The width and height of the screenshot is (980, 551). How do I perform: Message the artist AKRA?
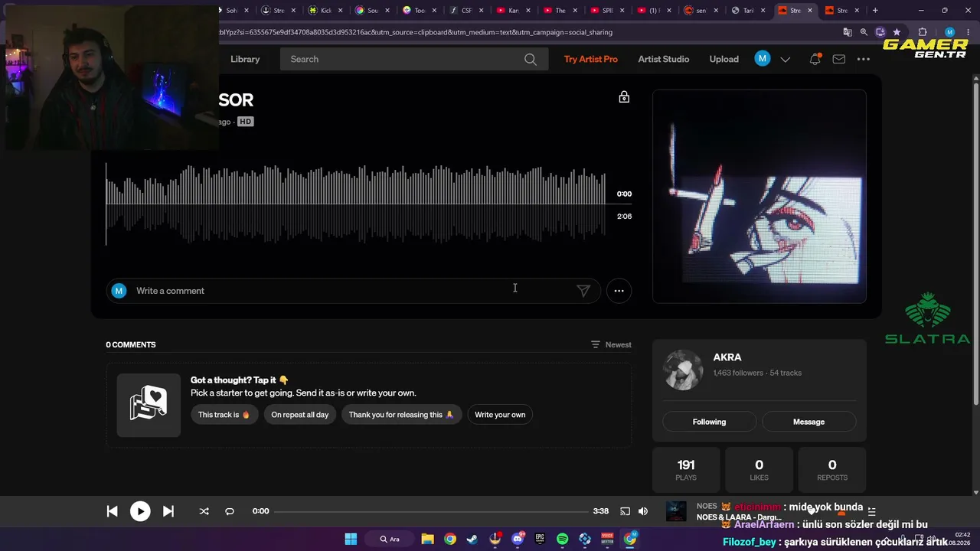pyautogui.click(x=808, y=422)
